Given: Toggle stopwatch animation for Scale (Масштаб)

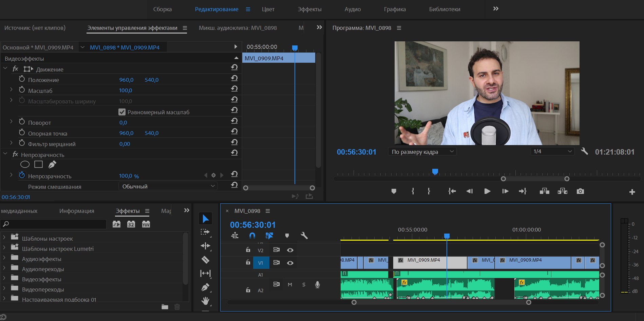Looking at the screenshot, I should pyautogui.click(x=22, y=90).
